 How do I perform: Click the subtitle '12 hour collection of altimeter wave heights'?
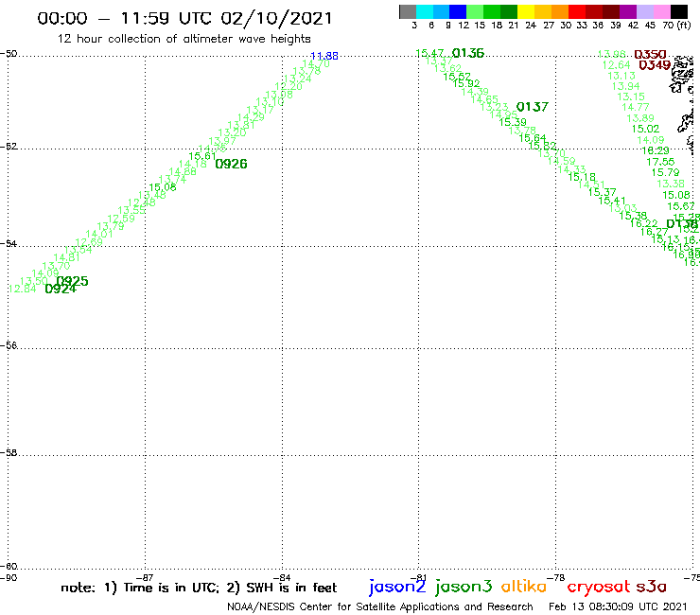pyautogui.click(x=184, y=39)
